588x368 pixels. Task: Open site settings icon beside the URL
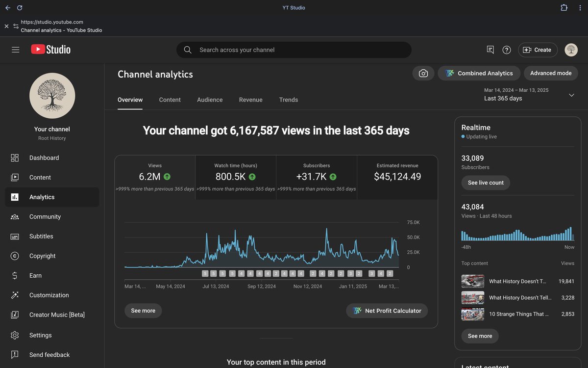click(16, 26)
